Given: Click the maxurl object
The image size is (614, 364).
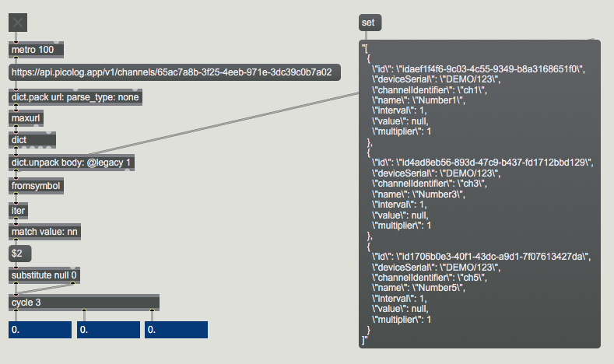Looking at the screenshot, I should tap(26, 118).
